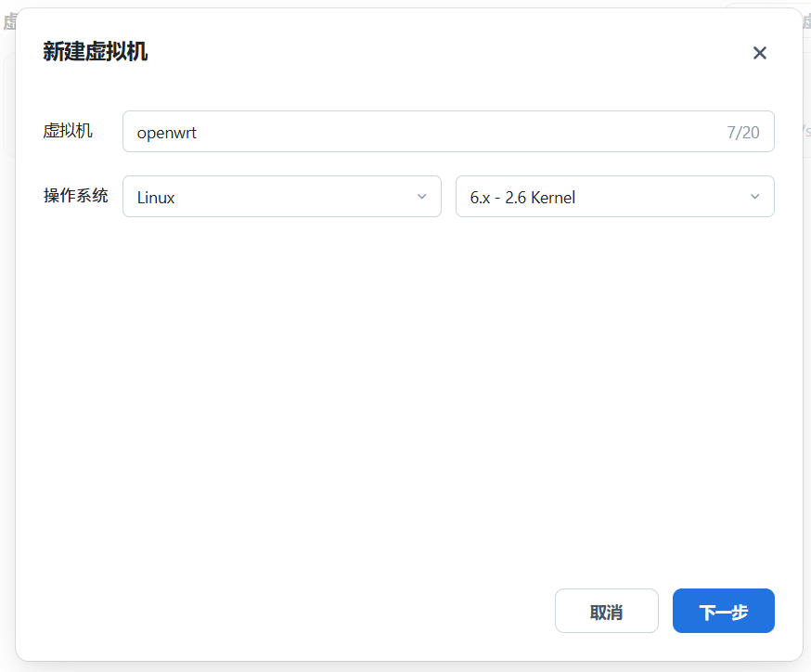Select the text "openwrt" in the name field
The height and width of the screenshot is (672, 811).
[x=167, y=131]
